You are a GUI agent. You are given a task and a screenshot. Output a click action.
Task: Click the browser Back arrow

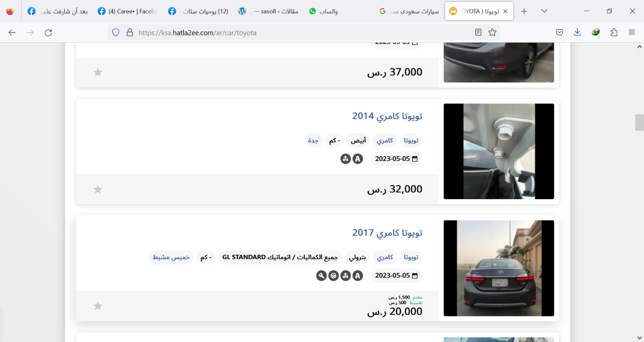click(x=12, y=33)
